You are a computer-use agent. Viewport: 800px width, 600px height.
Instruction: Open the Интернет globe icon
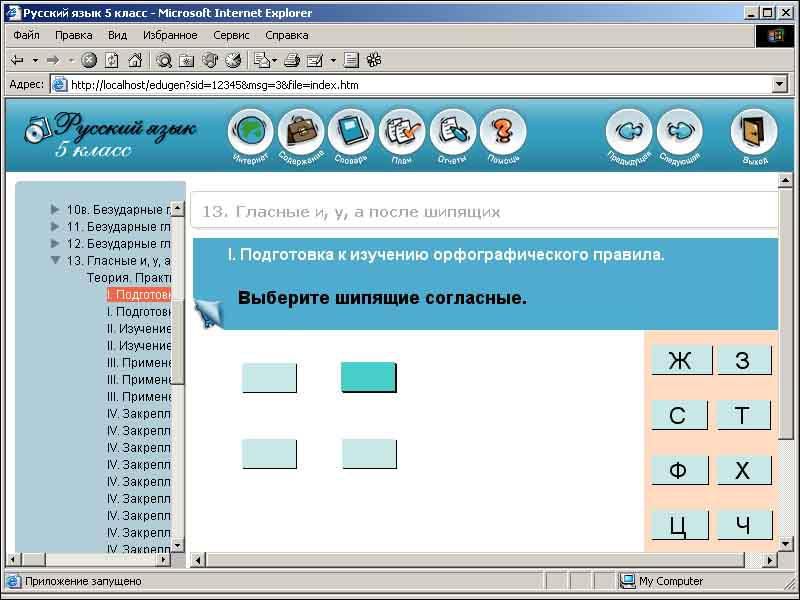(251, 132)
